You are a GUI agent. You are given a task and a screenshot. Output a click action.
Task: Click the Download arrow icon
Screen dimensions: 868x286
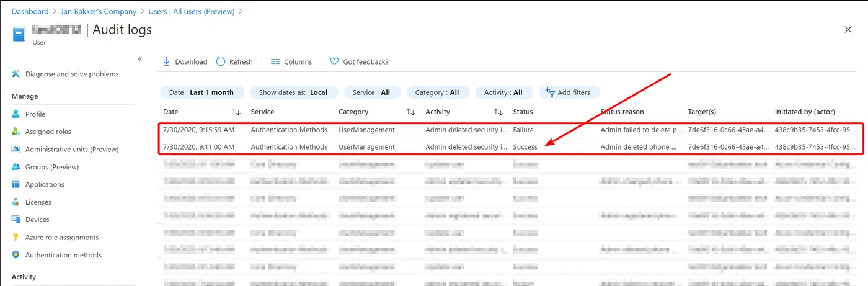[166, 61]
